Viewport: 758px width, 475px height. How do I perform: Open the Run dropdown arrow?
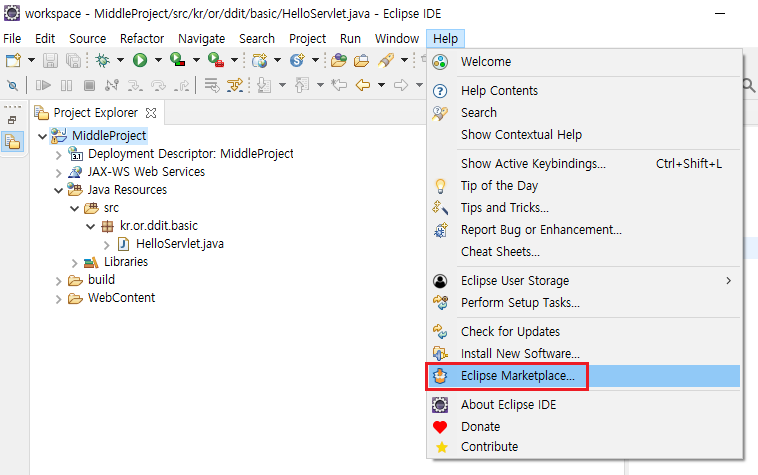158,60
